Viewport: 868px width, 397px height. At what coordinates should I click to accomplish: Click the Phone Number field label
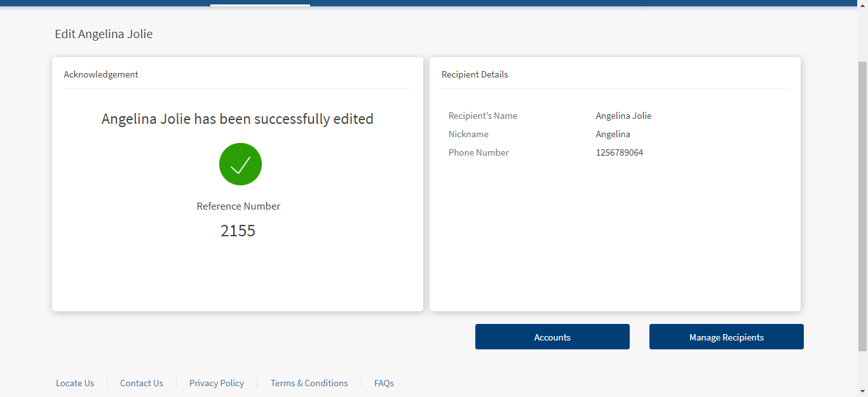tap(478, 152)
